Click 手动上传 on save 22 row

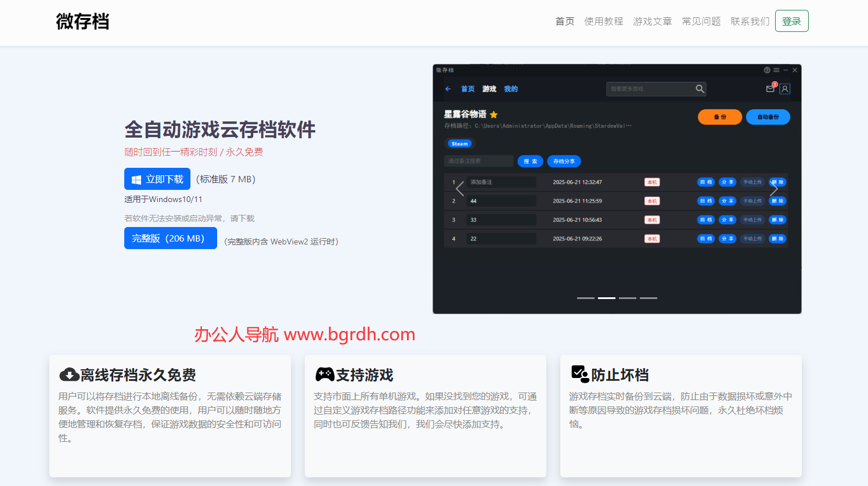click(x=752, y=239)
